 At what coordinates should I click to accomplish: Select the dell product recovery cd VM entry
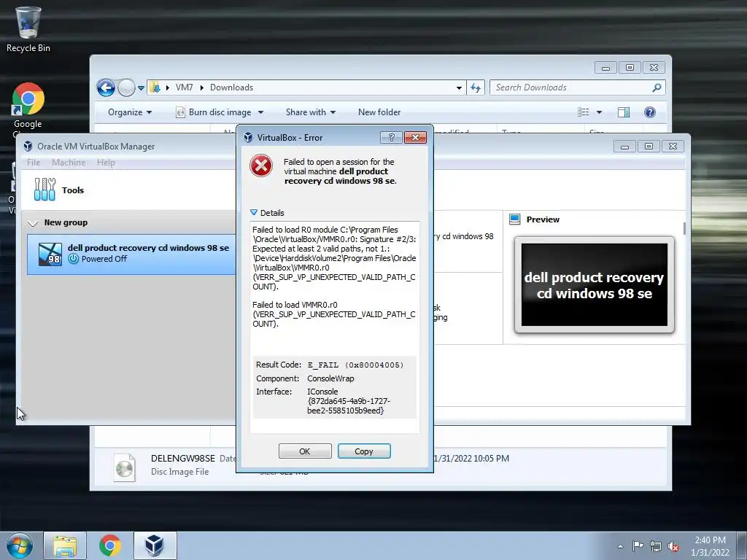[131, 254]
